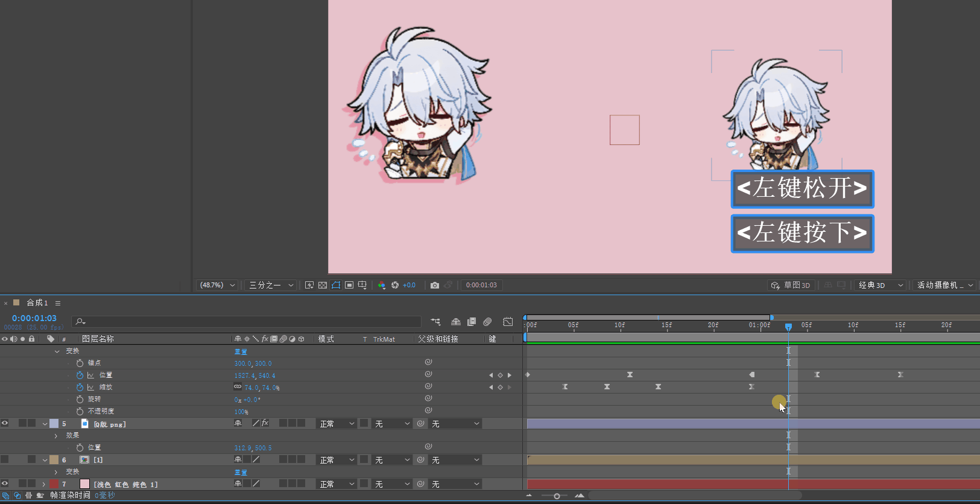Toggle quality switch on layer 7
Viewport: 980px width, 504px height.
click(x=256, y=483)
